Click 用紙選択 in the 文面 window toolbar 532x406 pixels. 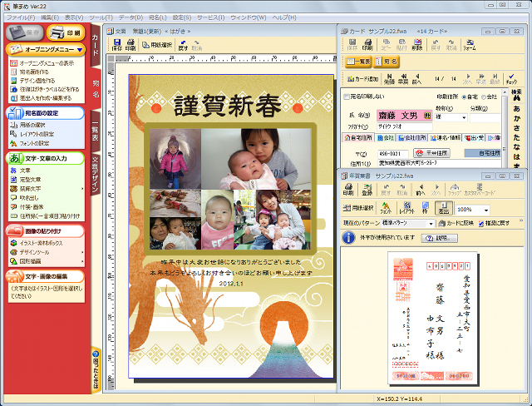click(x=157, y=45)
